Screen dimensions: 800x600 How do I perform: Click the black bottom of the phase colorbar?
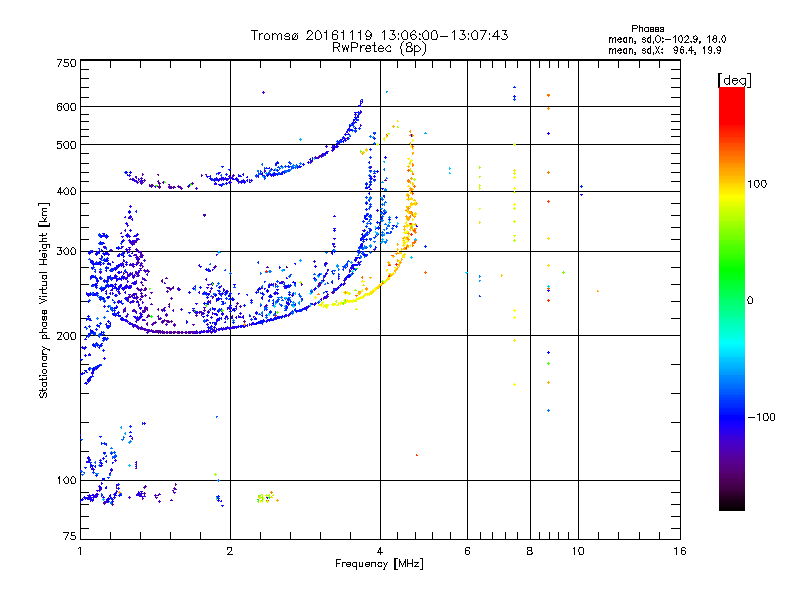pos(732,504)
